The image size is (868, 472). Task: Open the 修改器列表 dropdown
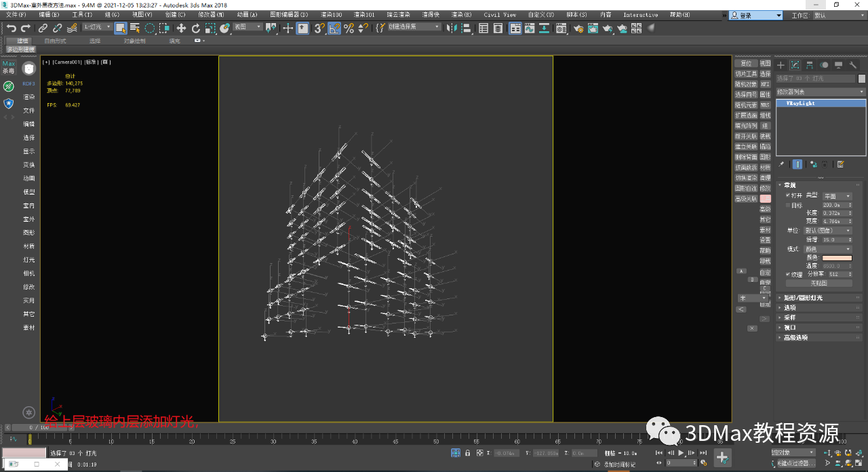pos(819,92)
